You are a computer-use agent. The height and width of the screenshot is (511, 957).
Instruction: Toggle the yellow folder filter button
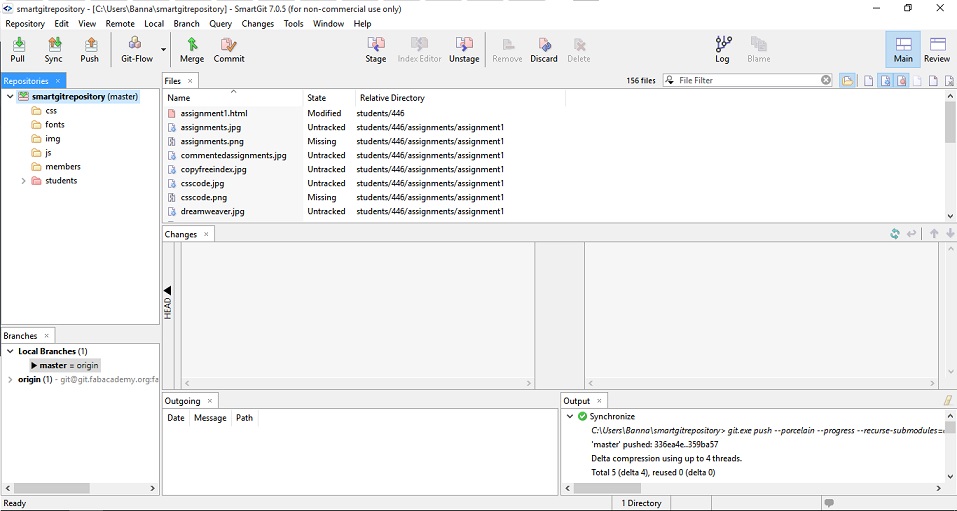tap(847, 80)
